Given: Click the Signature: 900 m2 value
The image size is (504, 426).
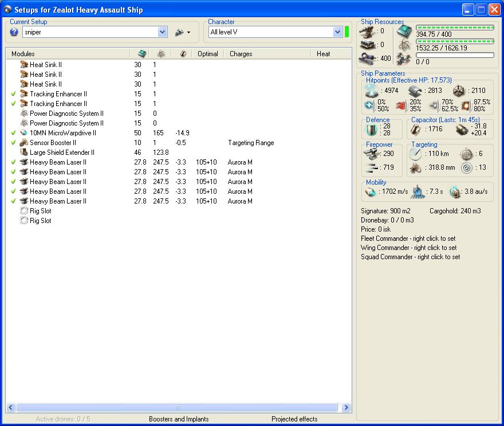Looking at the screenshot, I should coord(385,211).
